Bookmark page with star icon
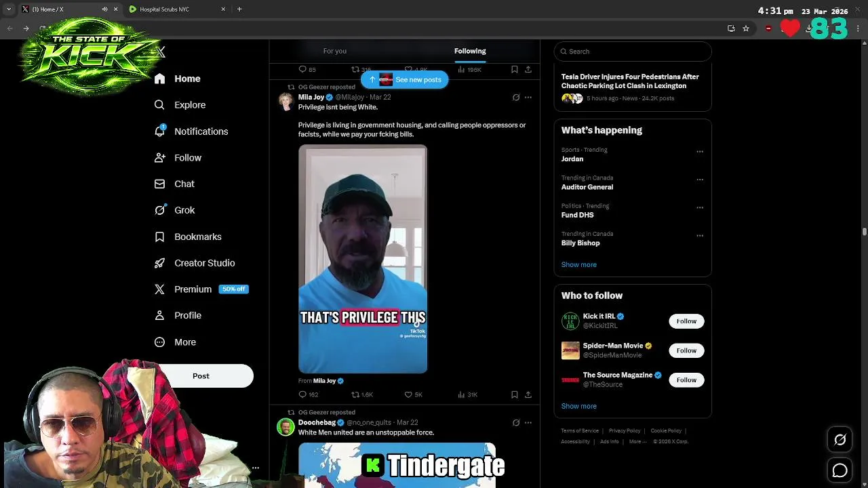Image resolution: width=868 pixels, height=488 pixels. click(746, 28)
